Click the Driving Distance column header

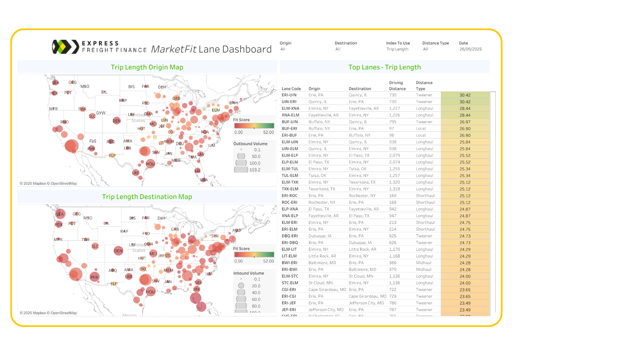pos(397,86)
